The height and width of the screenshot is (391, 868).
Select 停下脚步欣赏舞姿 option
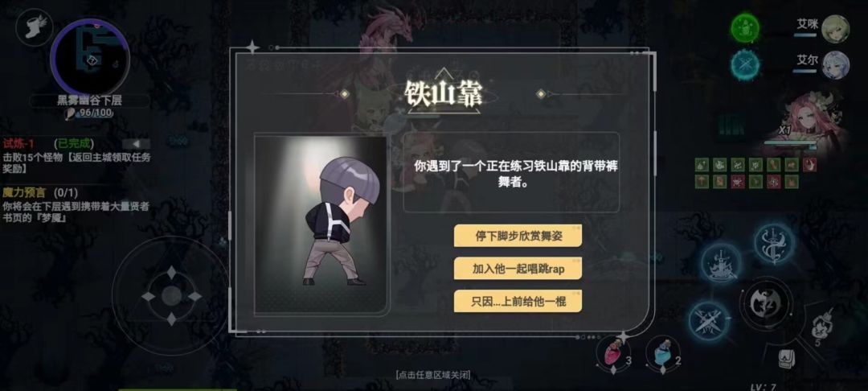[x=518, y=236]
